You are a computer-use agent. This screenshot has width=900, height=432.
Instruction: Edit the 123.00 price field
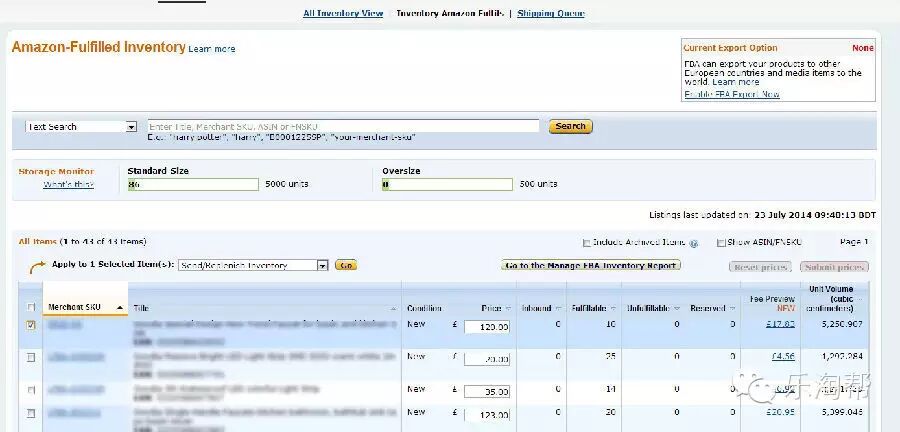coord(487,415)
